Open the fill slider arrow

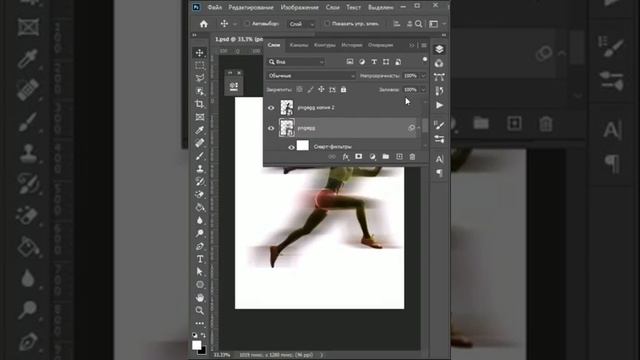pyautogui.click(x=423, y=90)
